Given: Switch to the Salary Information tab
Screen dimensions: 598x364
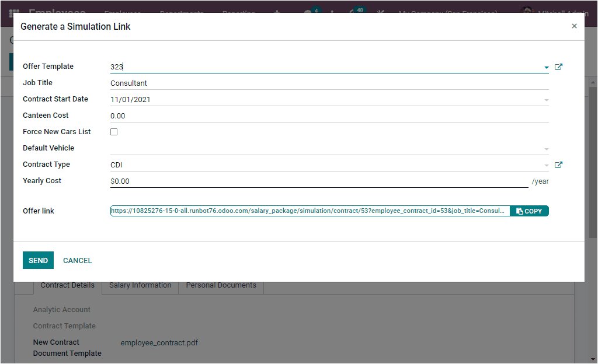Looking at the screenshot, I should tap(140, 285).
